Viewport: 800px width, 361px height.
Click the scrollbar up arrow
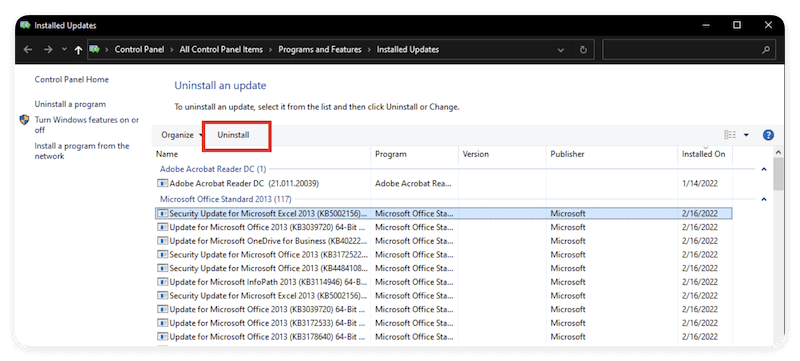779,152
